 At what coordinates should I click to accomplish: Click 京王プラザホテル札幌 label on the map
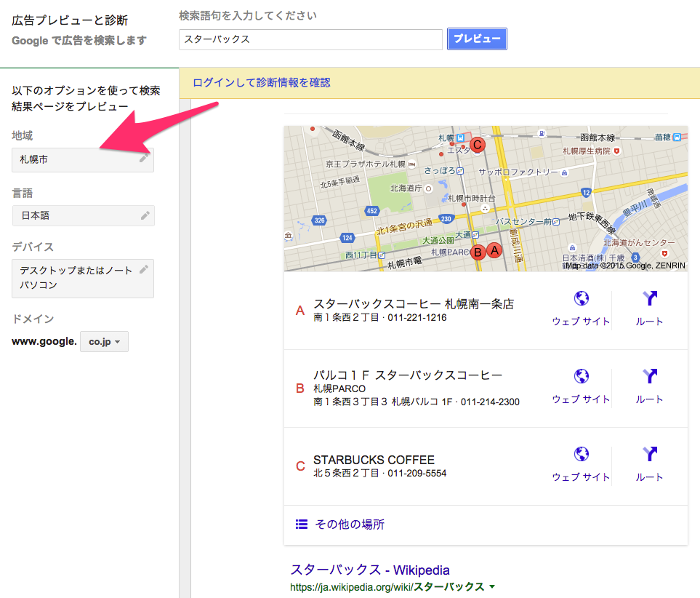[x=365, y=164]
